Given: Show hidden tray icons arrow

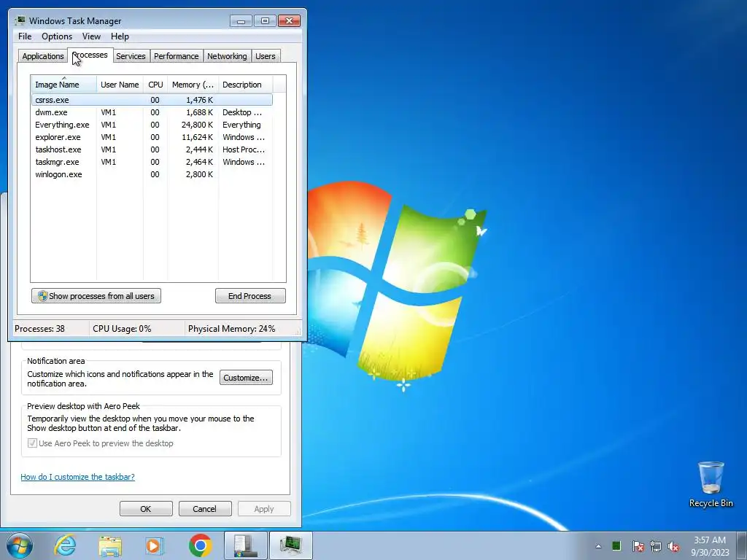Looking at the screenshot, I should [x=598, y=546].
